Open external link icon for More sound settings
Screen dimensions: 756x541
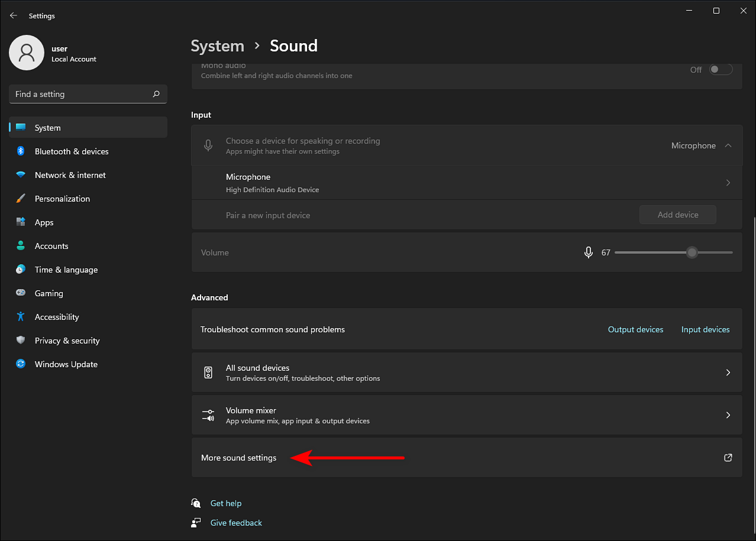[x=728, y=458]
